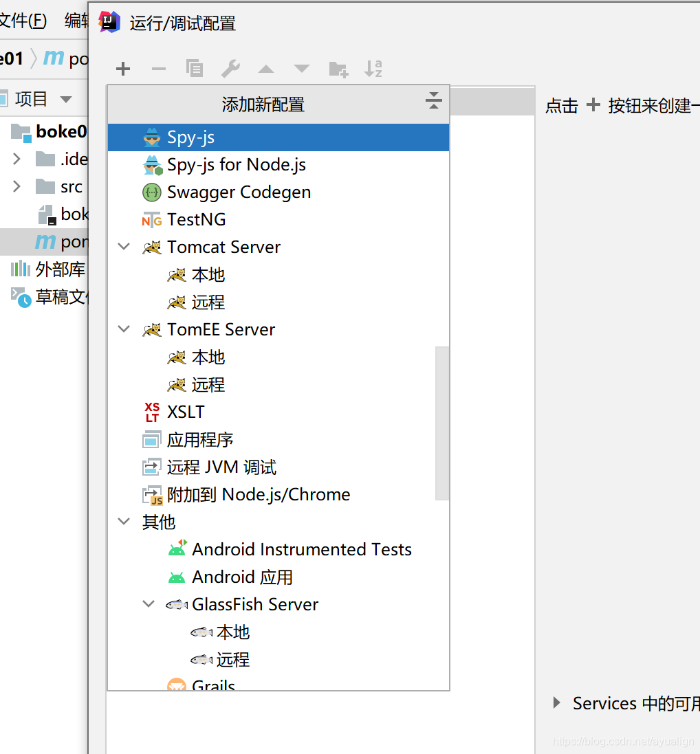Collapse the GlassFish Server group
This screenshot has height=754, width=700.
coord(149,604)
